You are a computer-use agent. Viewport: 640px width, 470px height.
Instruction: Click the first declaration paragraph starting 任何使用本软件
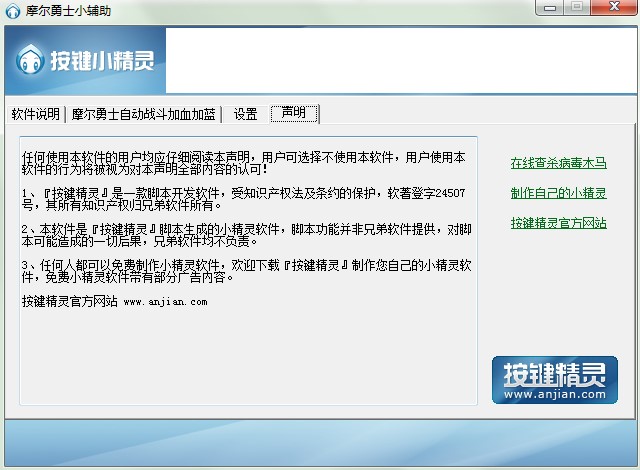tap(243, 163)
